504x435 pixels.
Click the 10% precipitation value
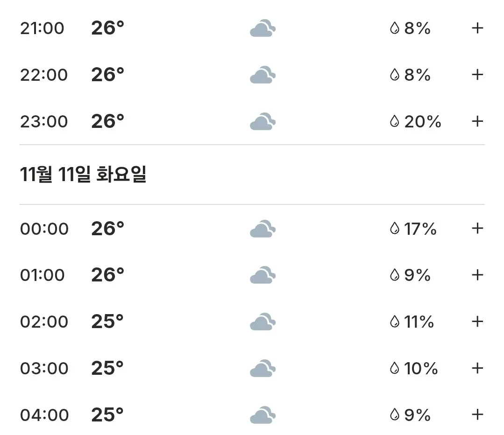(x=421, y=368)
